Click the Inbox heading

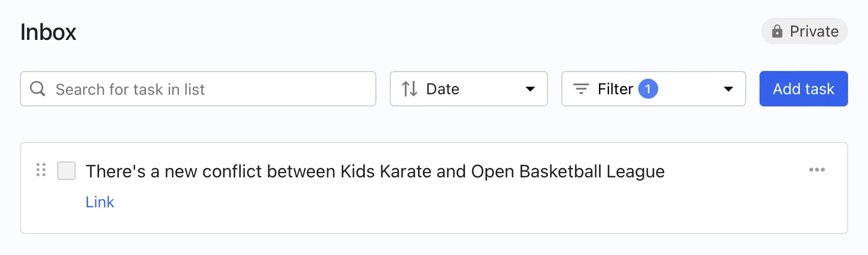point(48,32)
